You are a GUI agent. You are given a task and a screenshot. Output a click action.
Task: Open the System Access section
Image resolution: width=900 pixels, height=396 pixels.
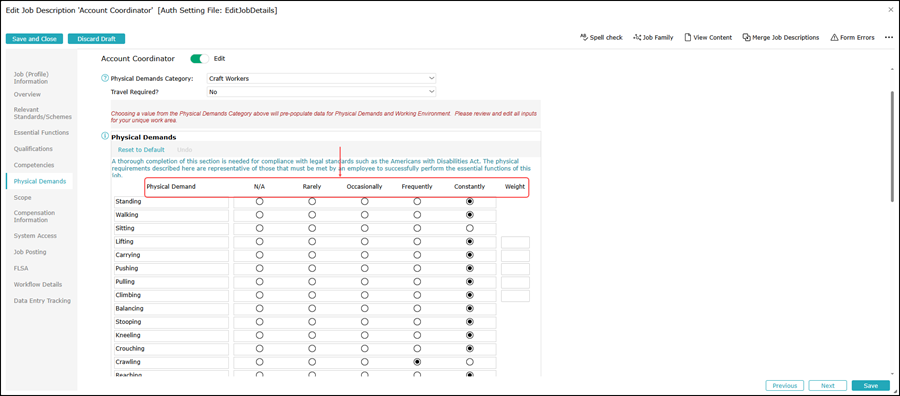coord(35,236)
